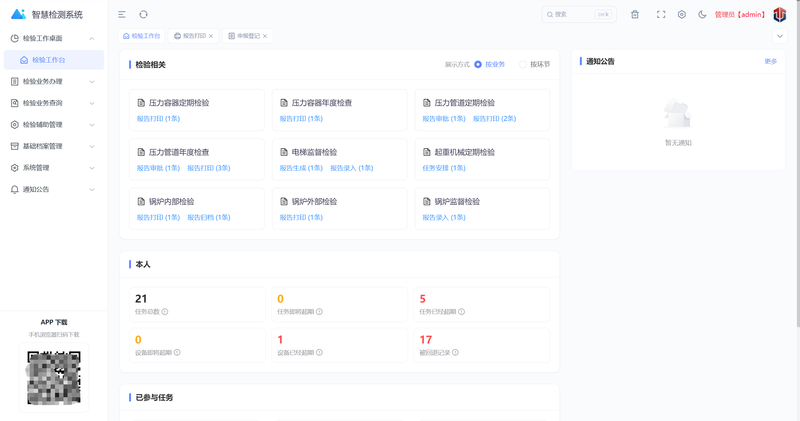Open settings gear icon in header

(682, 14)
